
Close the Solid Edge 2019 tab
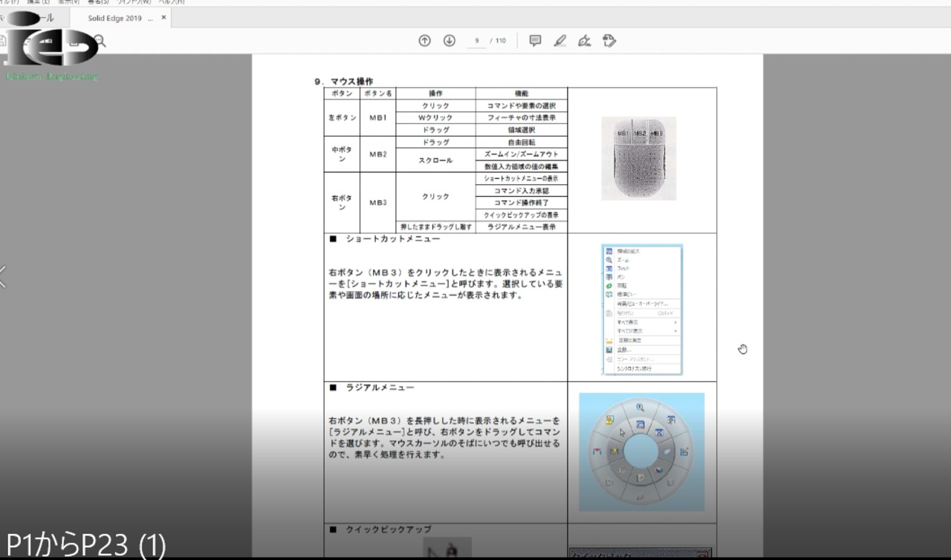click(163, 17)
